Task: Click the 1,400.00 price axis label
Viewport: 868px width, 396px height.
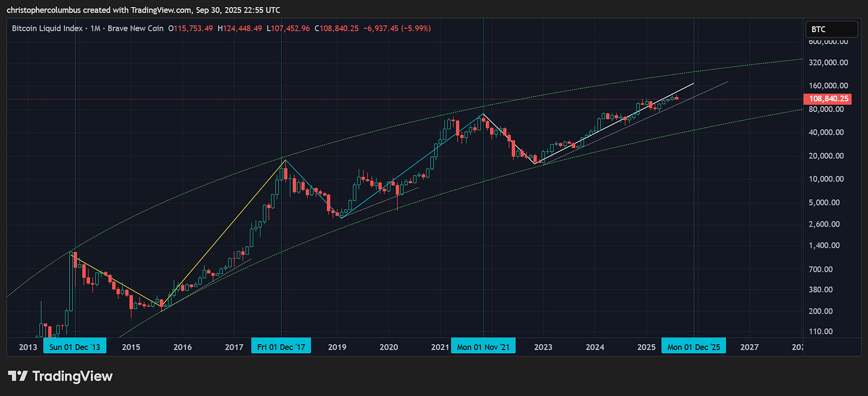Action: tap(826, 245)
